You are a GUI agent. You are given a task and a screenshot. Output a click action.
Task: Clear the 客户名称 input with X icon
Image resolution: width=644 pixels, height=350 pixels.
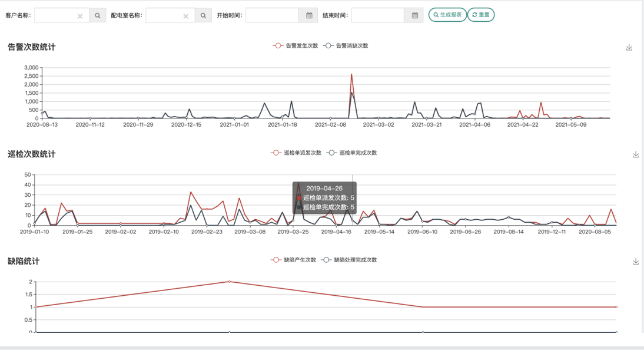pyautogui.click(x=80, y=16)
